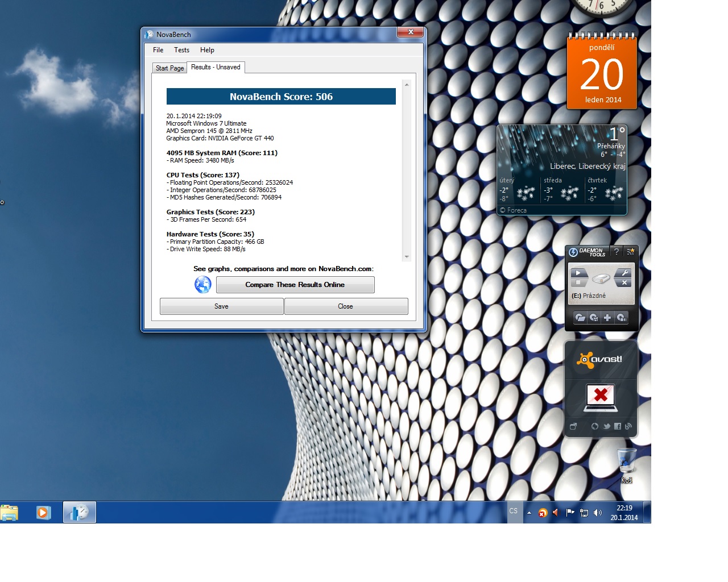Open the File menu in NovaBench
Image resolution: width=728 pixels, height=582 pixels.
click(x=158, y=50)
